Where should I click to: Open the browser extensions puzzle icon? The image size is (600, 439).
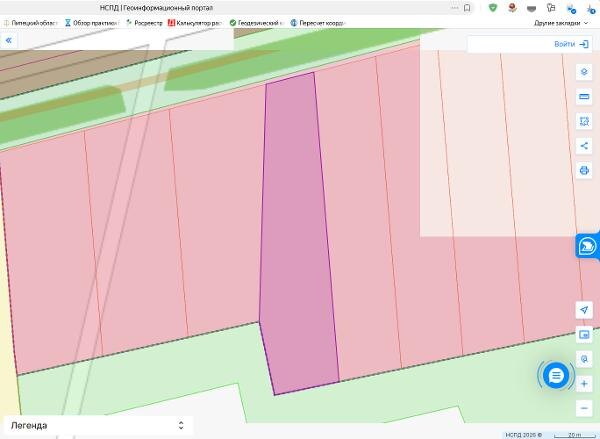pyautogui.click(x=551, y=8)
